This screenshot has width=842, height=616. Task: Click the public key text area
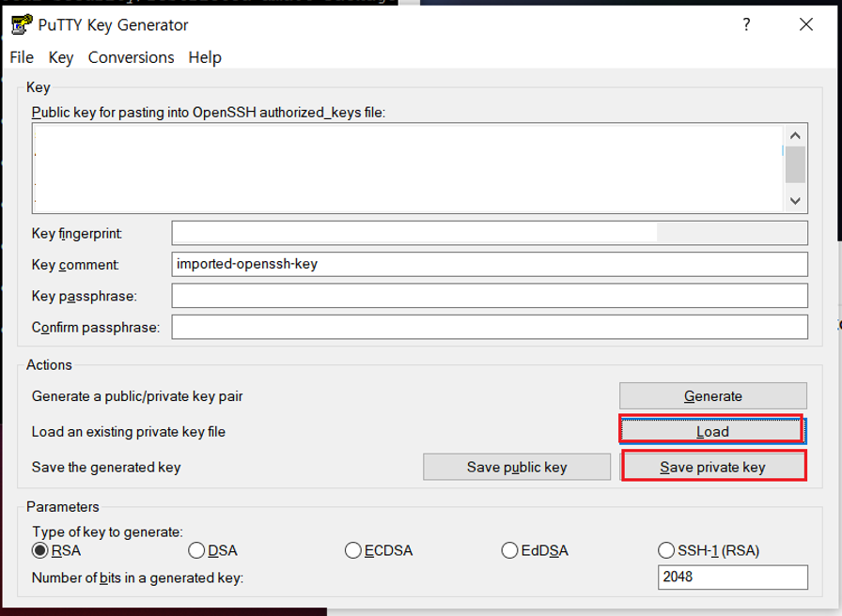pyautogui.click(x=408, y=168)
